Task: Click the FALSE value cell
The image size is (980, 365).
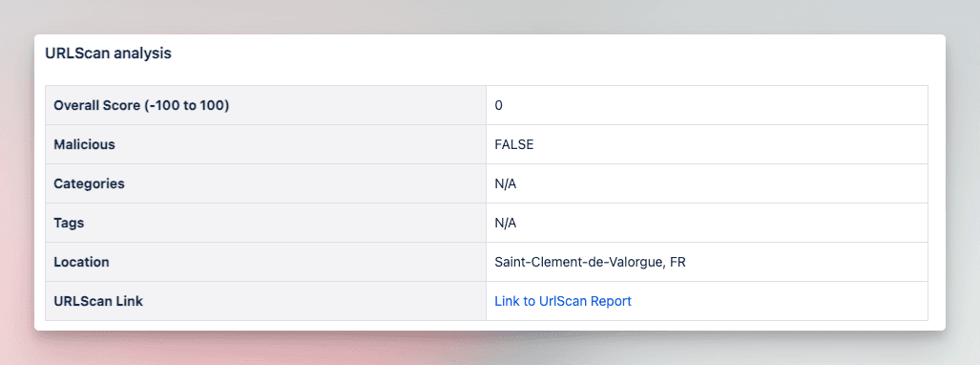Action: pyautogui.click(x=707, y=144)
